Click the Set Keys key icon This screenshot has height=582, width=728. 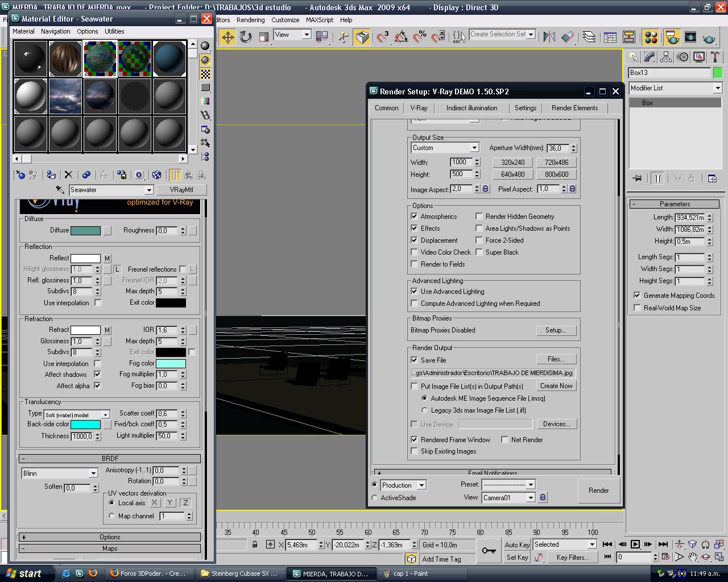(x=489, y=550)
